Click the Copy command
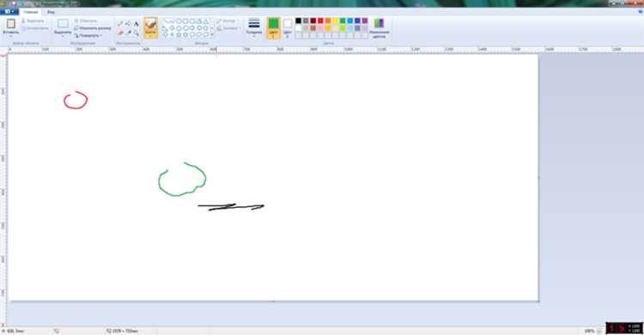Image resolution: width=644 pixels, height=335 pixels. coord(35,28)
